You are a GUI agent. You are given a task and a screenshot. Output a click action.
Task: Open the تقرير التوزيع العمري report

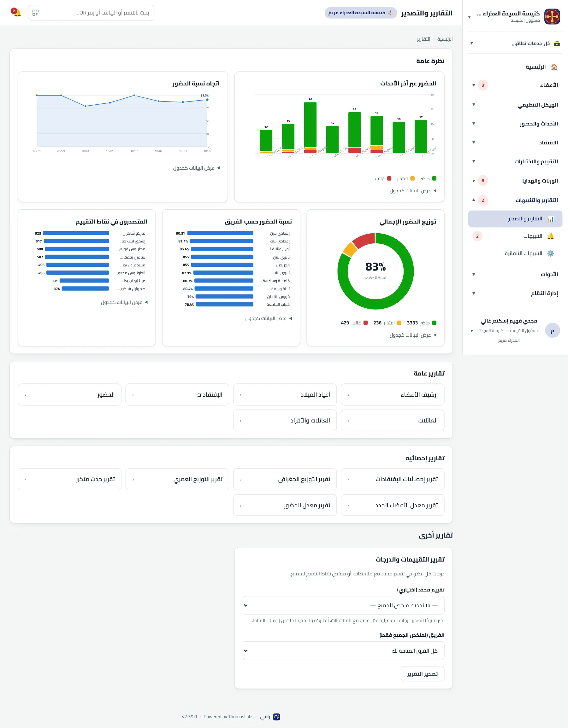tap(177, 479)
